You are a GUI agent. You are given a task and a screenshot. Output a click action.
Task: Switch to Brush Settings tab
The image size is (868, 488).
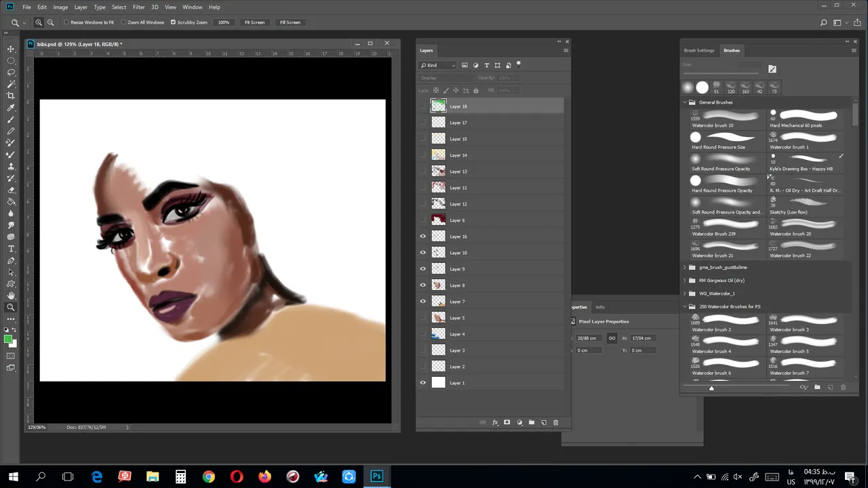tap(698, 50)
